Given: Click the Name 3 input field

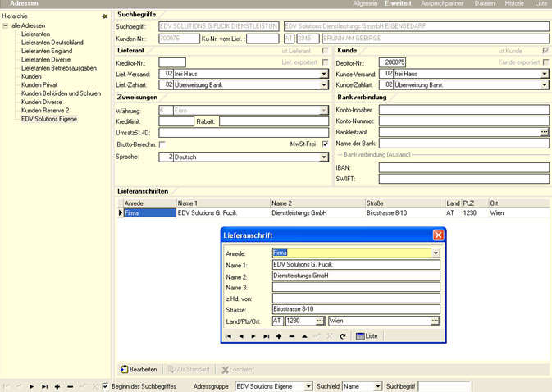Looking at the screenshot, I should point(355,287).
